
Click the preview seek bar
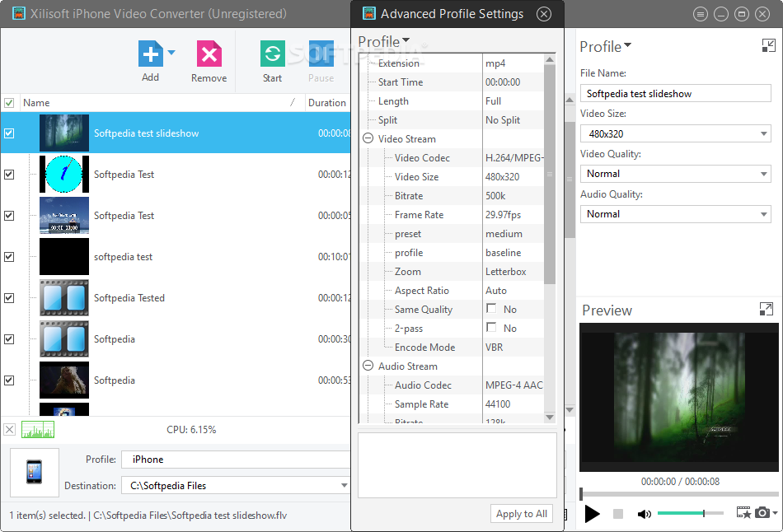pos(679,494)
